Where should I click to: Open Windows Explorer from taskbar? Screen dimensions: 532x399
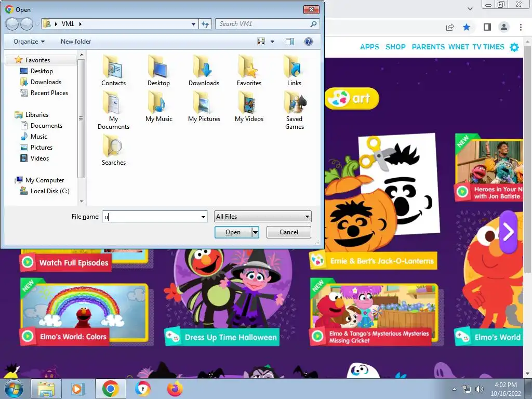coord(46,389)
